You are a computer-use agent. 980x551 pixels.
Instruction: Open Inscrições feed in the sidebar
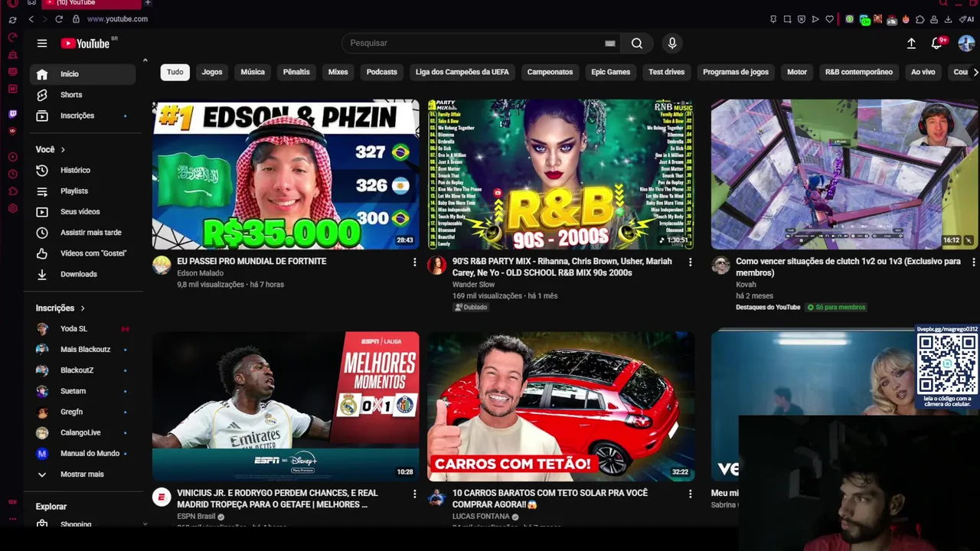(83, 116)
